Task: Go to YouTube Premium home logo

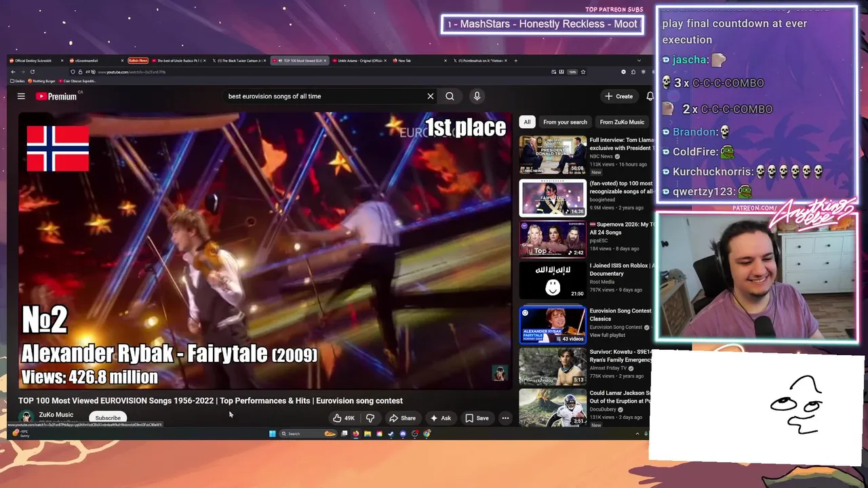Action: [56, 96]
